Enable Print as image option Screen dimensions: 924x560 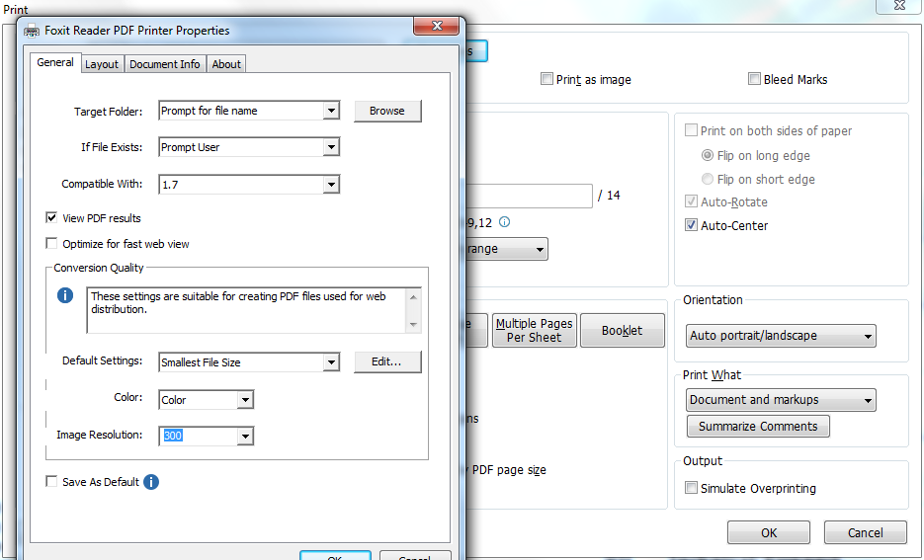(x=546, y=80)
